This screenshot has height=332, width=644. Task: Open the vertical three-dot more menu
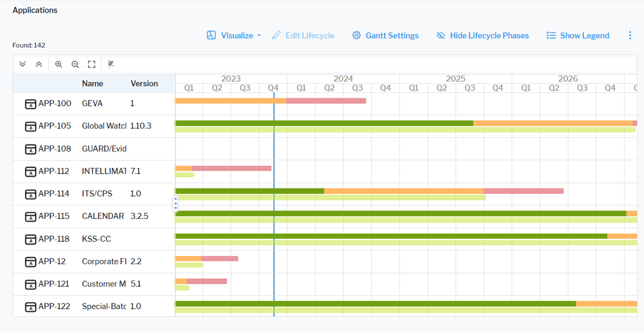click(x=630, y=36)
